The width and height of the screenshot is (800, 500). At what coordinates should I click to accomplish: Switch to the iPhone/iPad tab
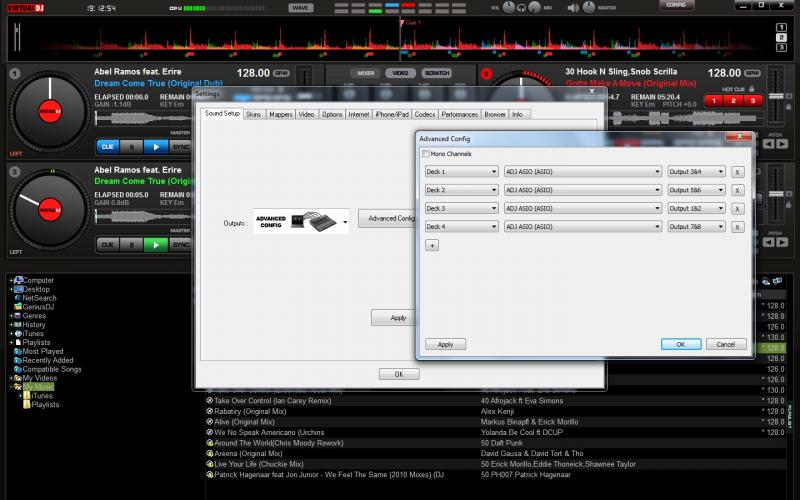[x=392, y=115]
